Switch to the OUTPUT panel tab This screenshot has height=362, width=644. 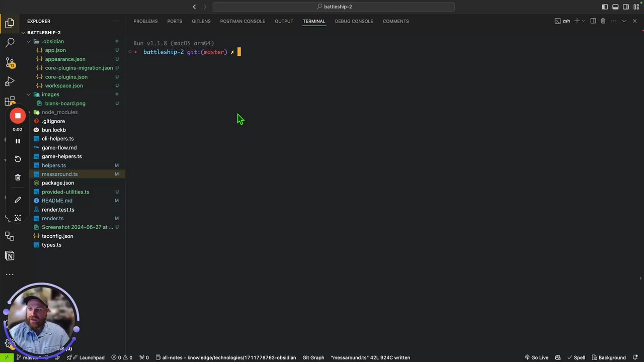pos(284,21)
